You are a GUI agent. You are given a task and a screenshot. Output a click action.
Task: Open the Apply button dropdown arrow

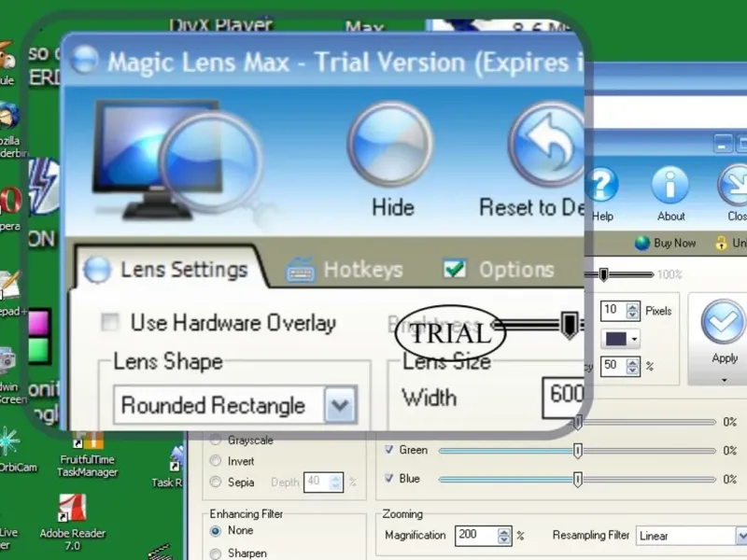tap(725, 380)
